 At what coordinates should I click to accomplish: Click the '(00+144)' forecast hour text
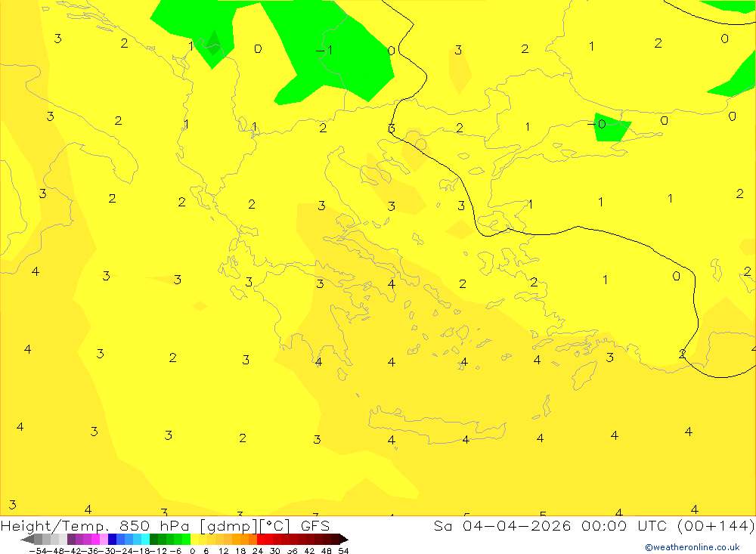point(715,525)
